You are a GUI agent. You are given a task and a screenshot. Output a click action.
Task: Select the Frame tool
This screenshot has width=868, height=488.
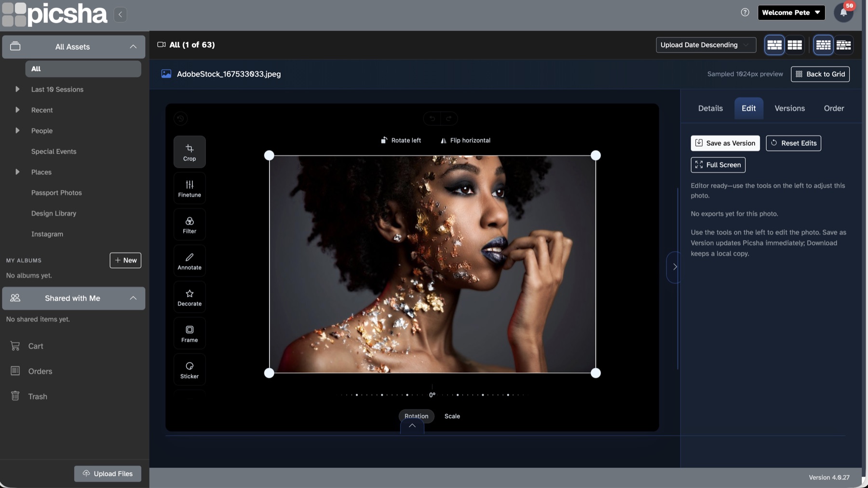coord(190,333)
